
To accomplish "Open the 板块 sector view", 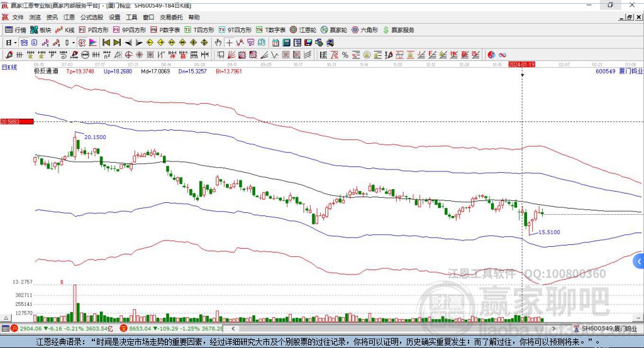I will (41, 30).
